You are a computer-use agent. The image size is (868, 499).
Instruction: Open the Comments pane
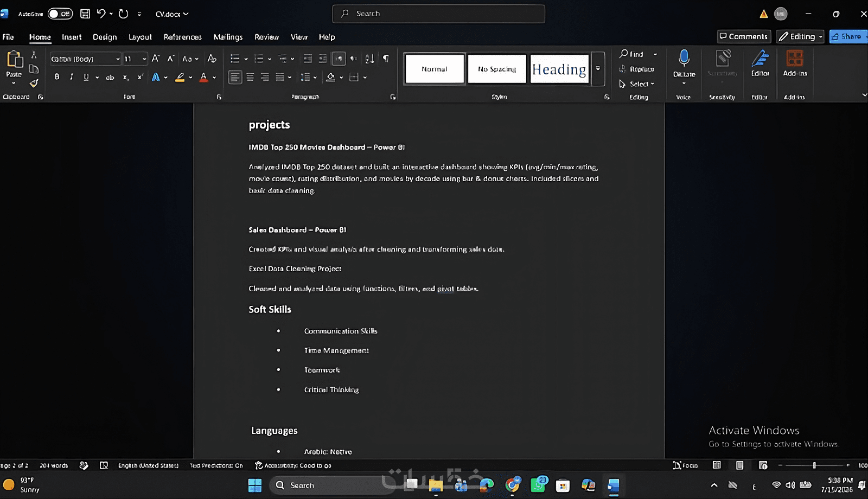click(x=744, y=36)
